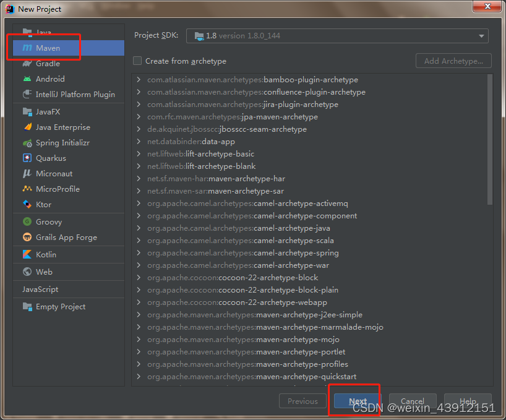Viewport: 506px width, 420px height.
Task: Select Android project type
Action: tap(69, 79)
